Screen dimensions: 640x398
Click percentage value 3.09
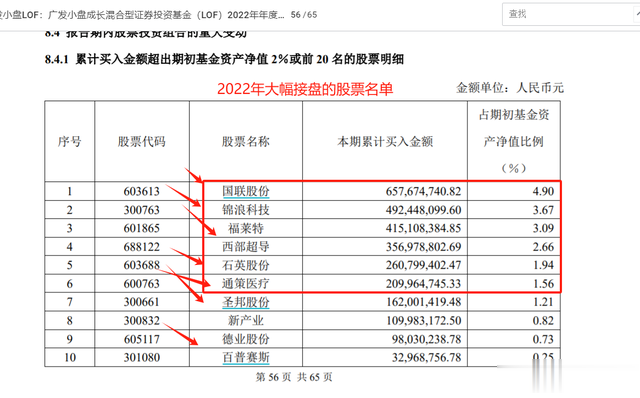pos(543,228)
